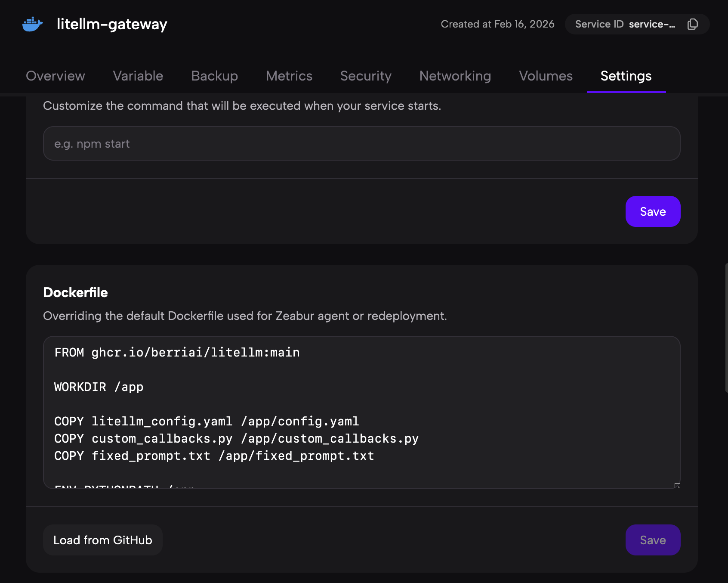The height and width of the screenshot is (583, 728).
Task: Click the page vertical scrollbar
Action: [726, 327]
